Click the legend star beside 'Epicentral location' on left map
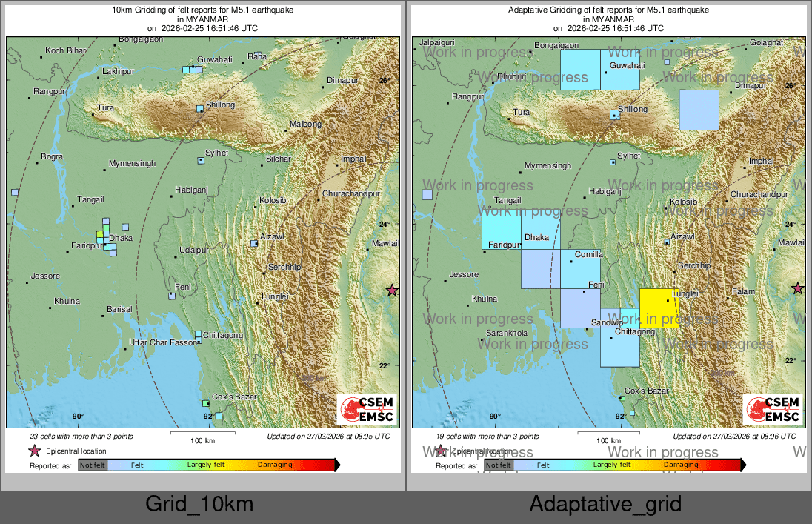The width and height of the screenshot is (812, 524). (x=35, y=451)
